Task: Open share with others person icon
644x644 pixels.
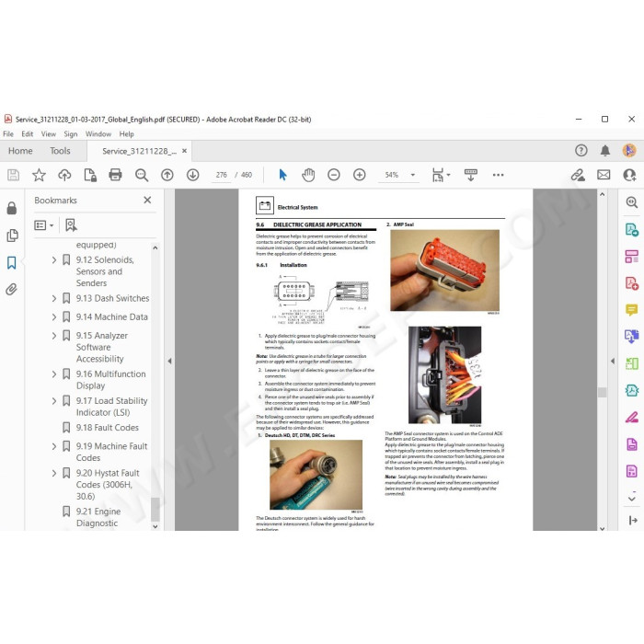Action: tap(629, 175)
